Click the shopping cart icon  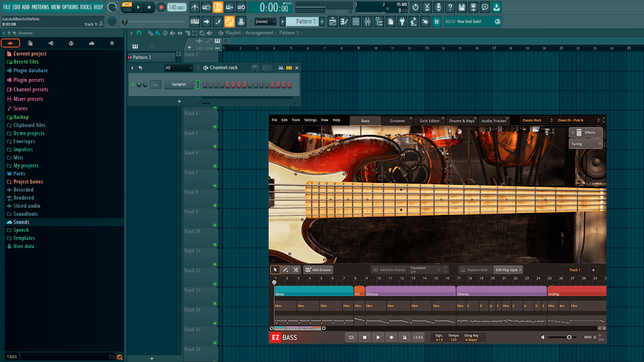(436, 21)
